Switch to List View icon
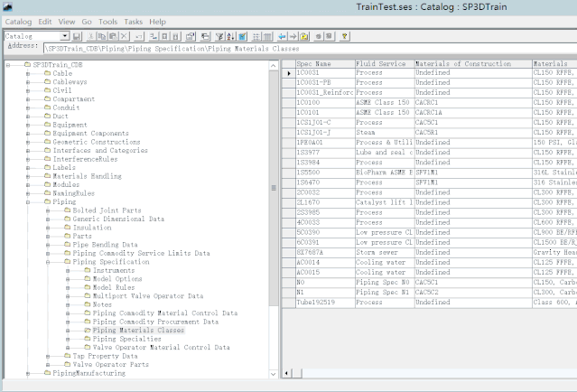This screenshot has height=392, width=577. click(x=256, y=36)
